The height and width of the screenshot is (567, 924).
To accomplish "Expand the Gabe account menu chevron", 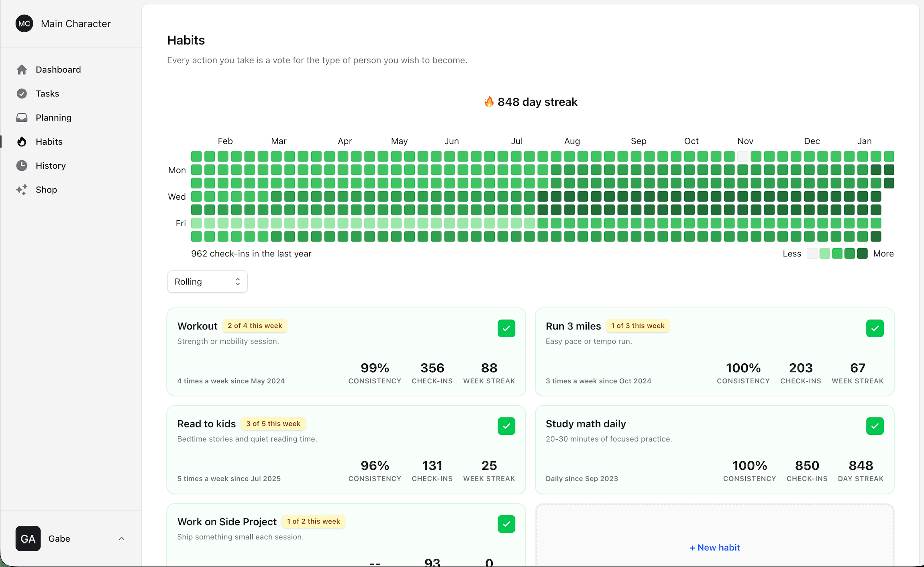I will pyautogui.click(x=122, y=538).
